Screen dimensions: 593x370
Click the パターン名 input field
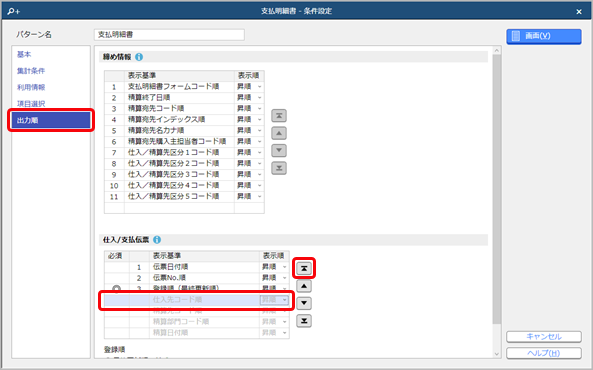169,34
